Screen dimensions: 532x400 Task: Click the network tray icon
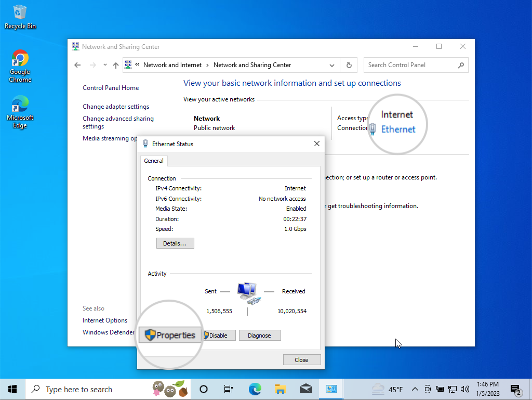[x=453, y=389]
